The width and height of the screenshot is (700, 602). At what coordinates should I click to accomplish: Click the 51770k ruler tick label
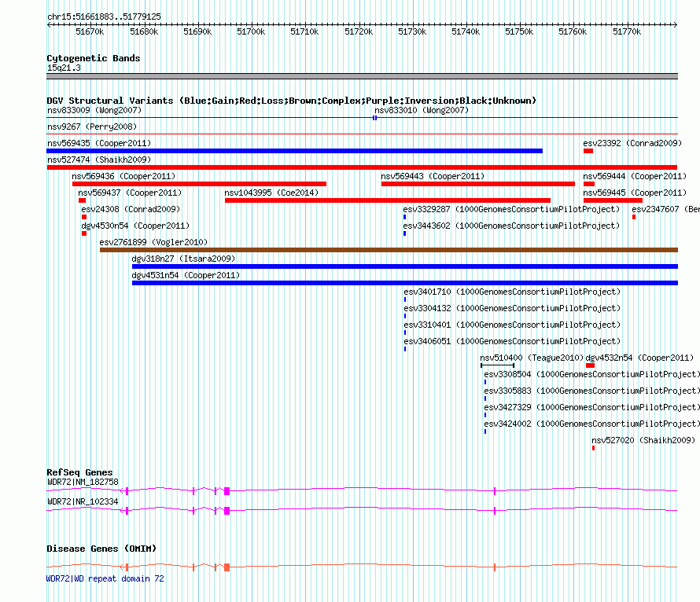pos(627,31)
